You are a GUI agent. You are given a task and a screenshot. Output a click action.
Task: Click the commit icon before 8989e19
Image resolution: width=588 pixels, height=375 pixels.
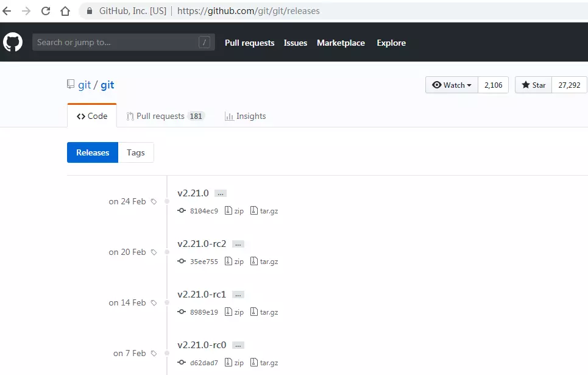tap(182, 312)
